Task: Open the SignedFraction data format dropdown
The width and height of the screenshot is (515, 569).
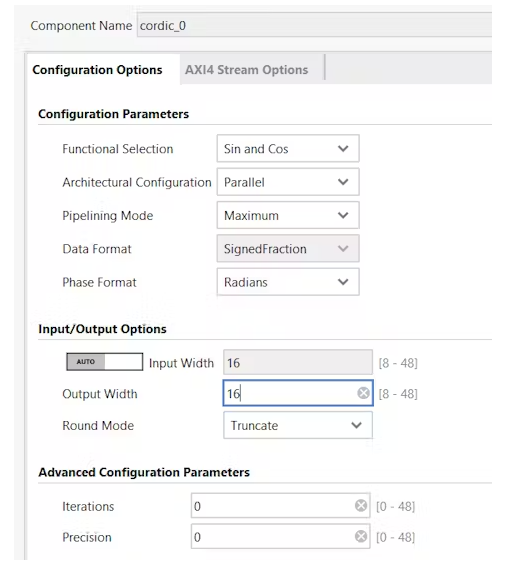Action: (x=288, y=249)
